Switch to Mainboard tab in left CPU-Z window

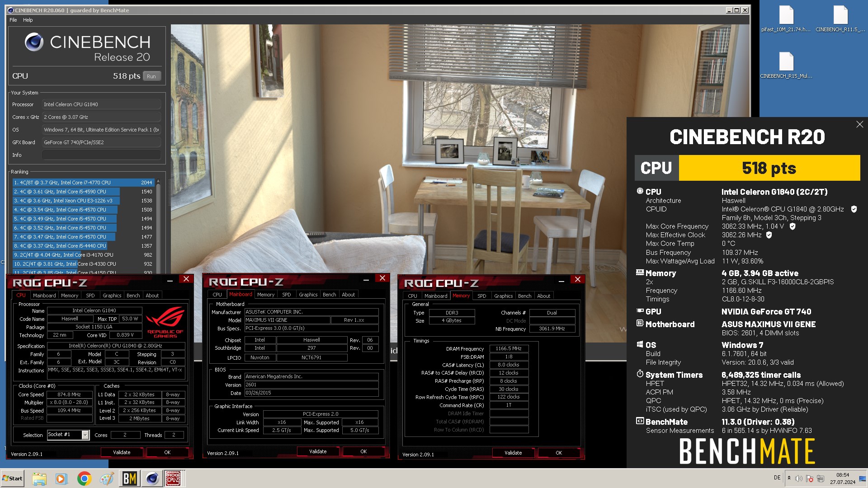tap(44, 296)
